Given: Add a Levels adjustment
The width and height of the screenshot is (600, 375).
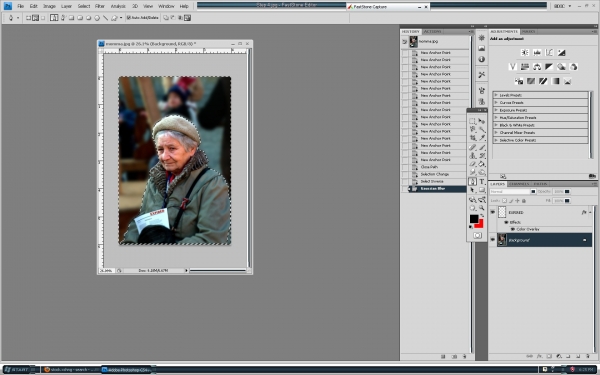Looking at the screenshot, I should (537, 53).
